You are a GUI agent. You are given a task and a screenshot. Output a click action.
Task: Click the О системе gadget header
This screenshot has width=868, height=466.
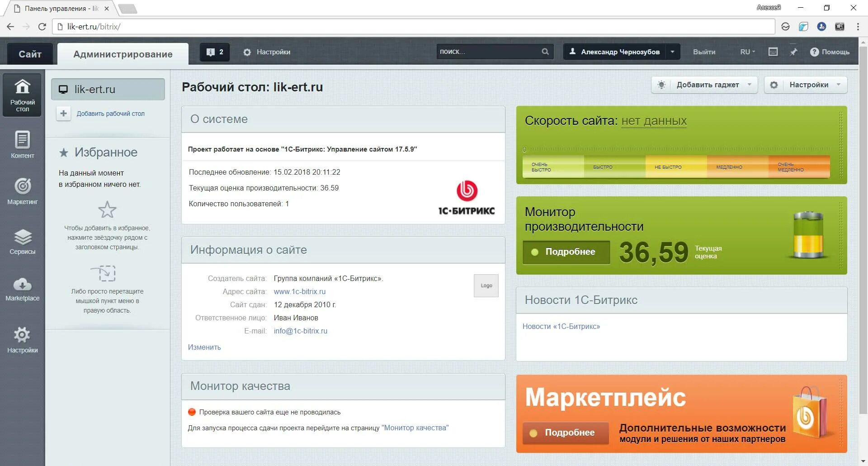[343, 119]
